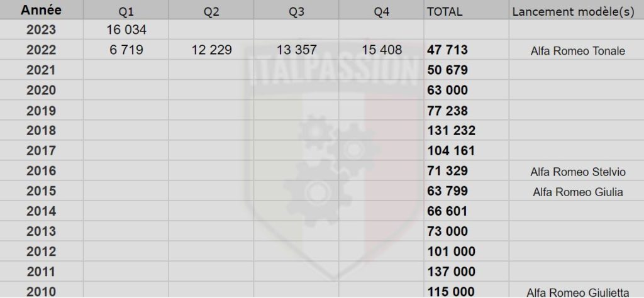Select the Lancement modèle(s) header cell
The width and height of the screenshot is (644, 298).
tap(577, 10)
